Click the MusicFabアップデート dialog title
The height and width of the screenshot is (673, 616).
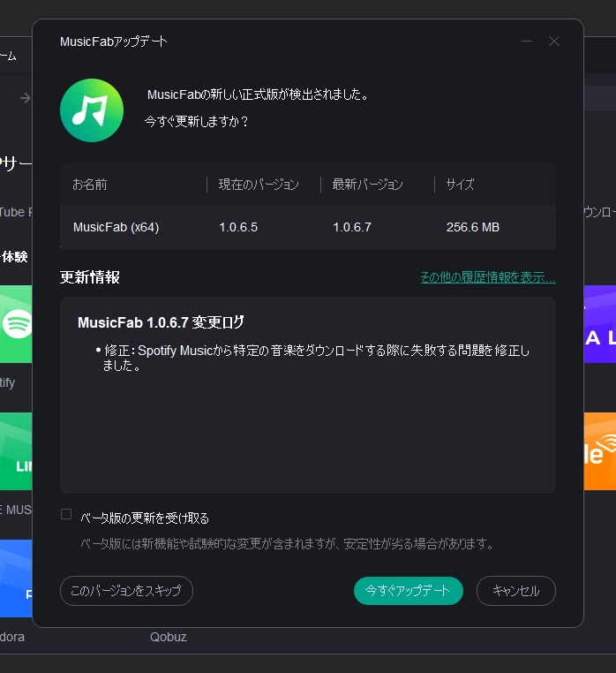pyautogui.click(x=114, y=42)
